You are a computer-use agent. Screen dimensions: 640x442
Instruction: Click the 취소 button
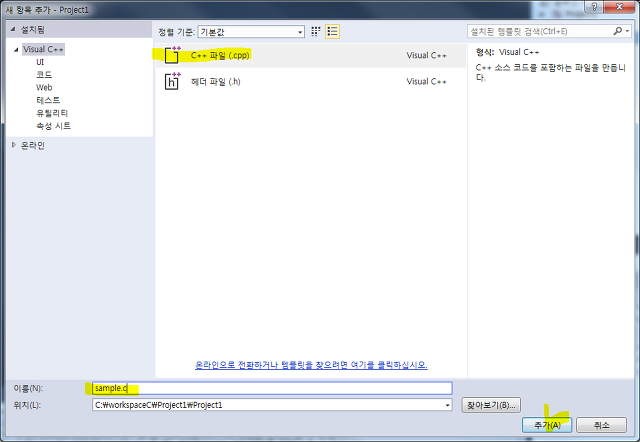point(601,425)
